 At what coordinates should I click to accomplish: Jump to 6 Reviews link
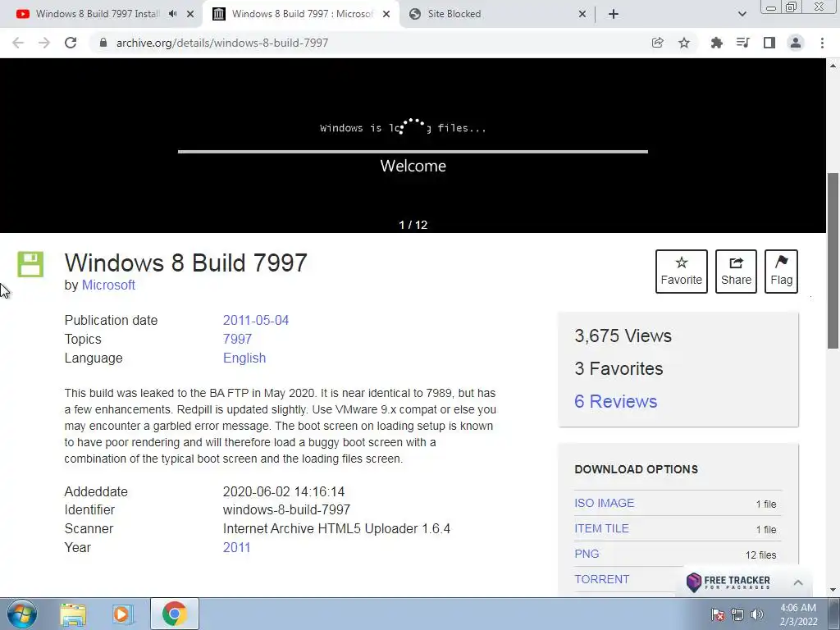click(615, 401)
